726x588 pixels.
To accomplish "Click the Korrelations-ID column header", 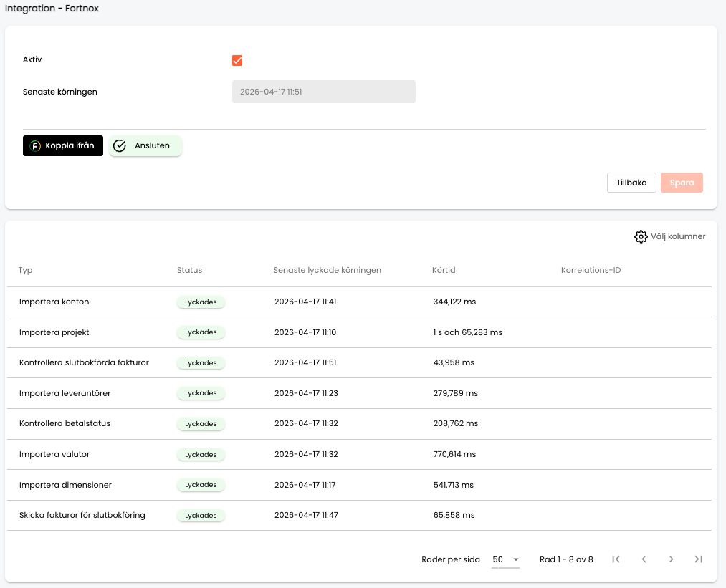I will [x=591, y=270].
